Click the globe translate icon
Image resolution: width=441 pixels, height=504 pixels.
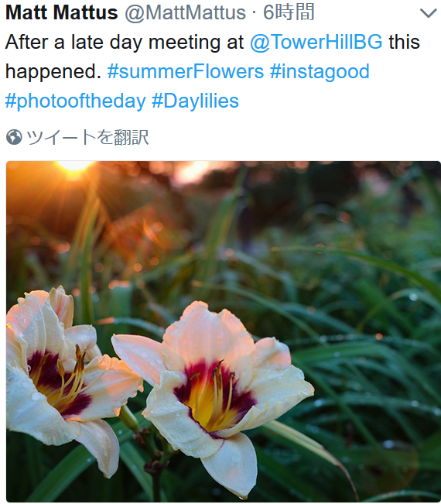[14, 137]
